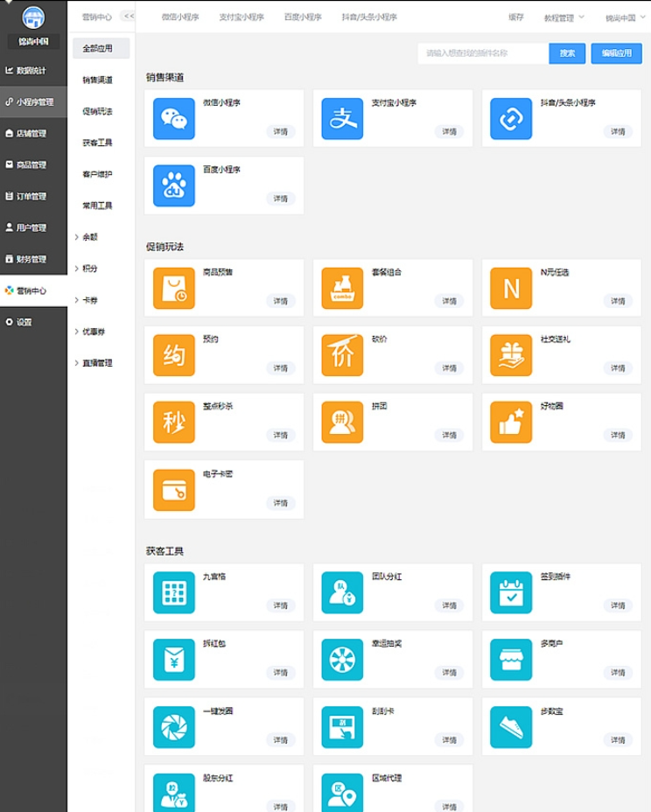Viewport: 651px width, 812px height.
Task: Go to 数据统计 in main sidebar
Action: [33, 70]
